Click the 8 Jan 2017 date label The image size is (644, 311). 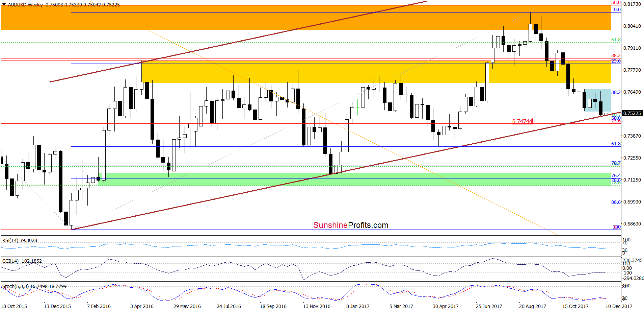(x=358, y=306)
